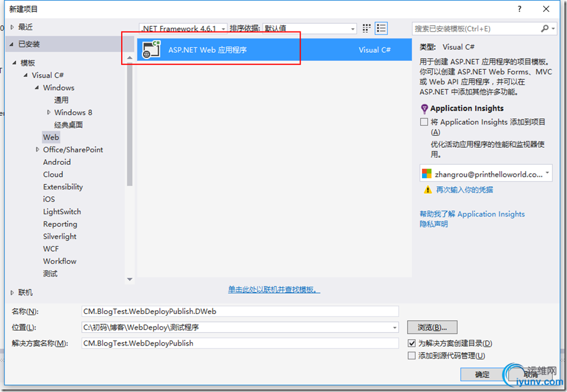The height and width of the screenshot is (392, 567).
Task: Open the account selector dropdown
Action: click(486, 174)
